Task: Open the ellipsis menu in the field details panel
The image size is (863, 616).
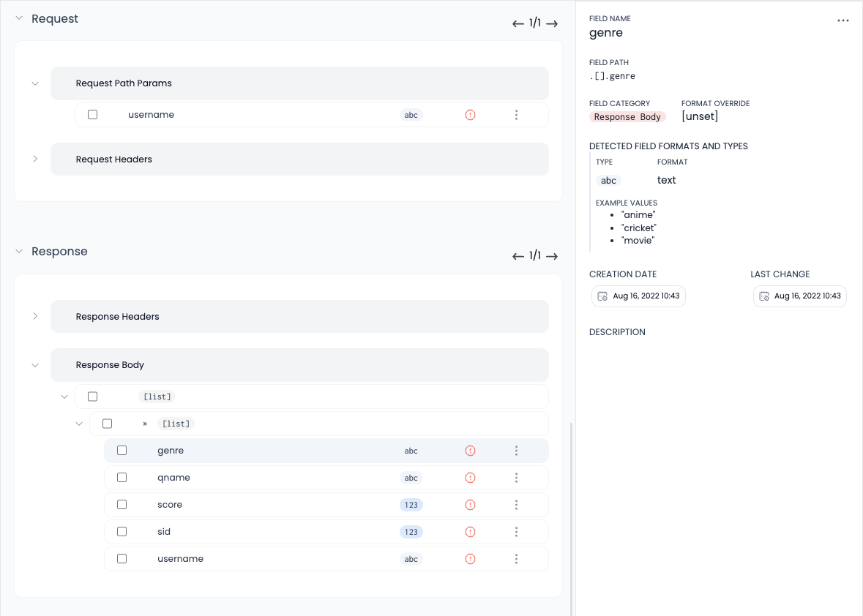Action: tap(843, 20)
